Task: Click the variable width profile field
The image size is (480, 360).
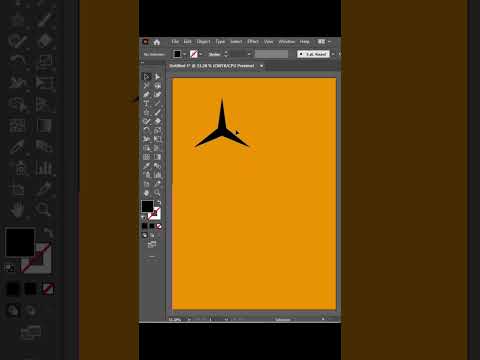Action: [271, 54]
